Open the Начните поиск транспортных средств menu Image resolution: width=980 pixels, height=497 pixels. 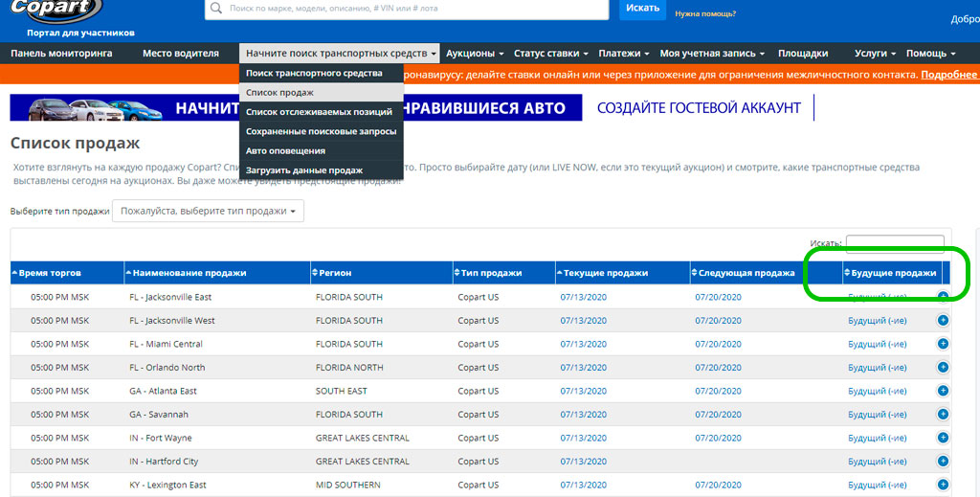tap(340, 53)
